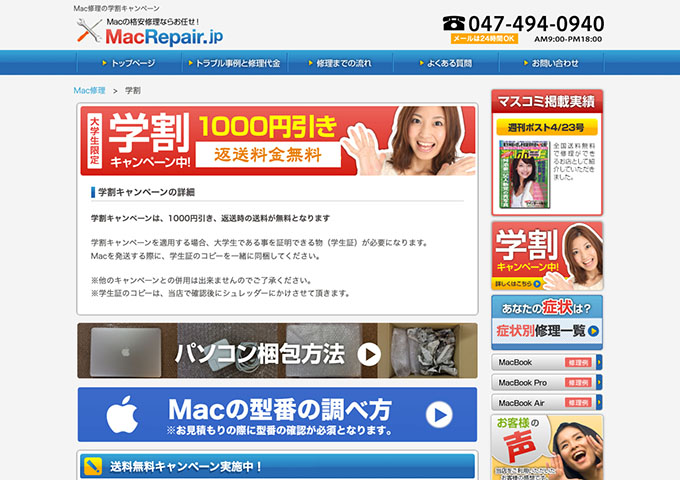Click play arrow on Macの型番の調べ方 banner

(439, 415)
